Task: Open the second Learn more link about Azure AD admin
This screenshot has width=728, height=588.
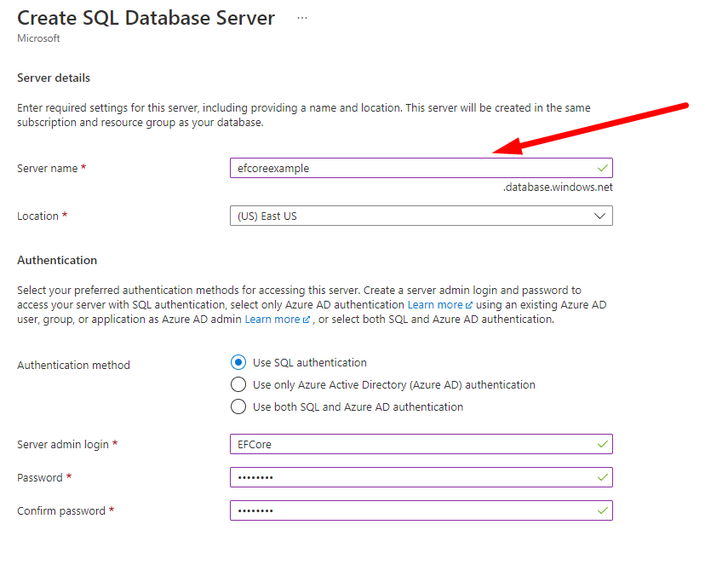Action: coord(272,320)
